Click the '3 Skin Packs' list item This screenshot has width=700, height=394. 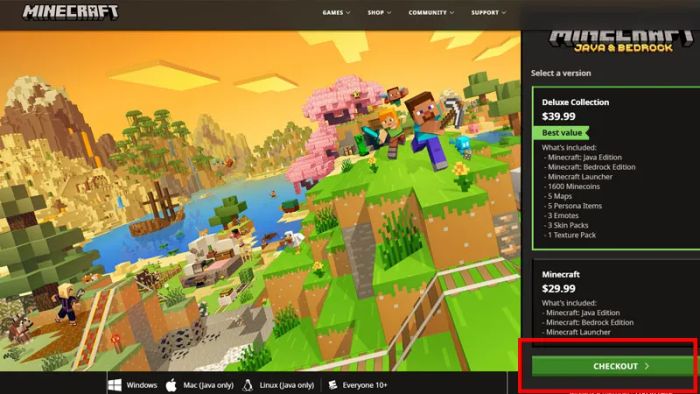point(567,225)
